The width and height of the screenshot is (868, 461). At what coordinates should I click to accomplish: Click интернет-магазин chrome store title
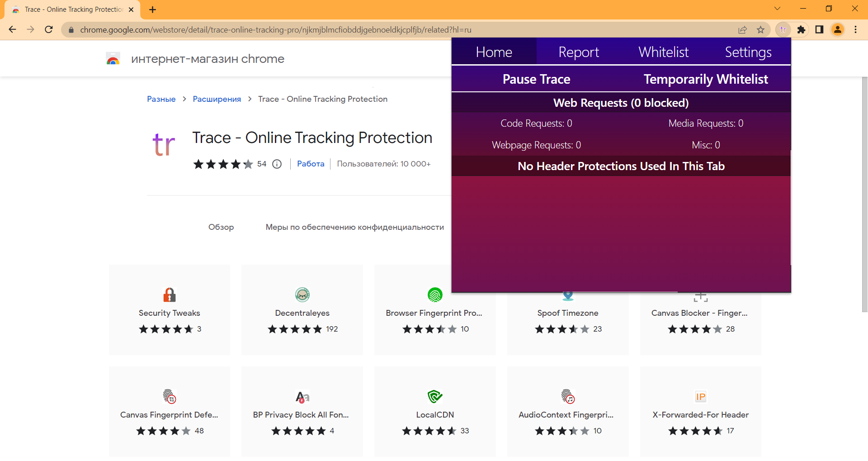208,59
